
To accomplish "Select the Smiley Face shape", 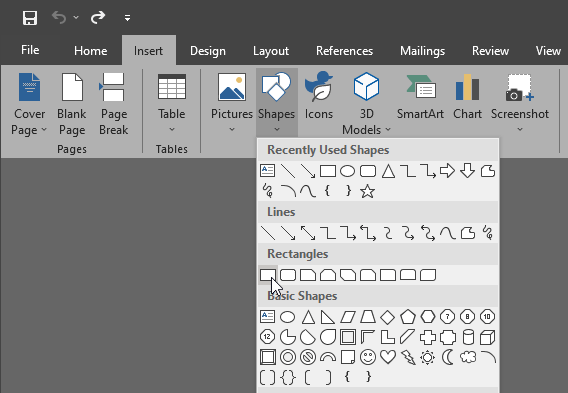I will (368, 358).
